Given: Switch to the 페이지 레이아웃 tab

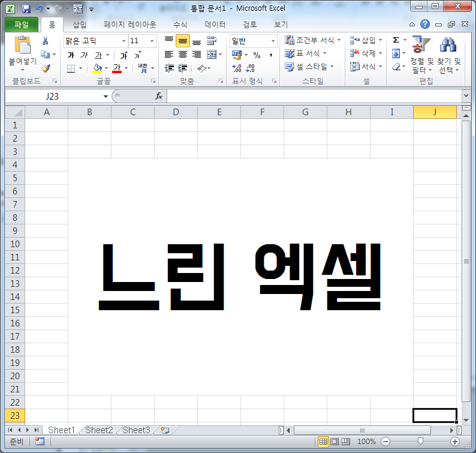Looking at the screenshot, I should [129, 25].
